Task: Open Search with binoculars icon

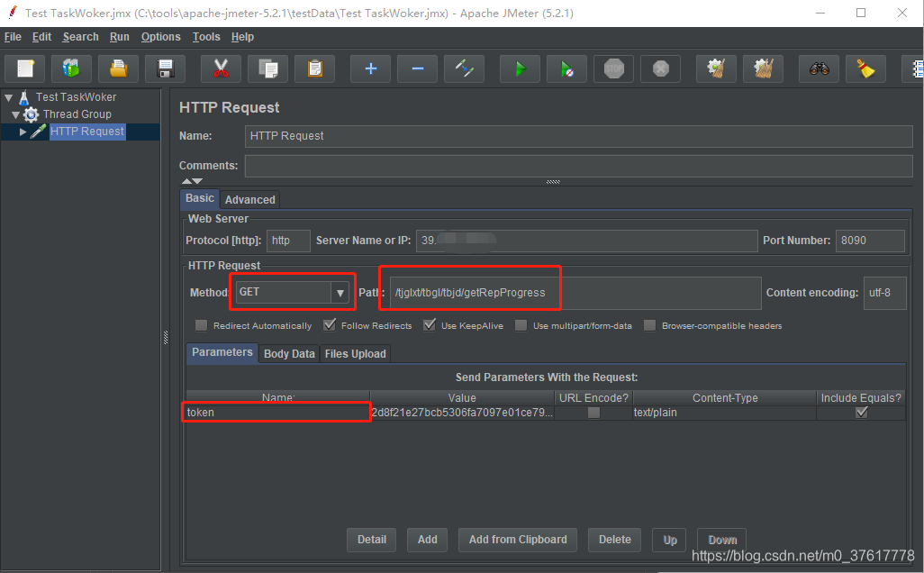Action: [x=820, y=69]
